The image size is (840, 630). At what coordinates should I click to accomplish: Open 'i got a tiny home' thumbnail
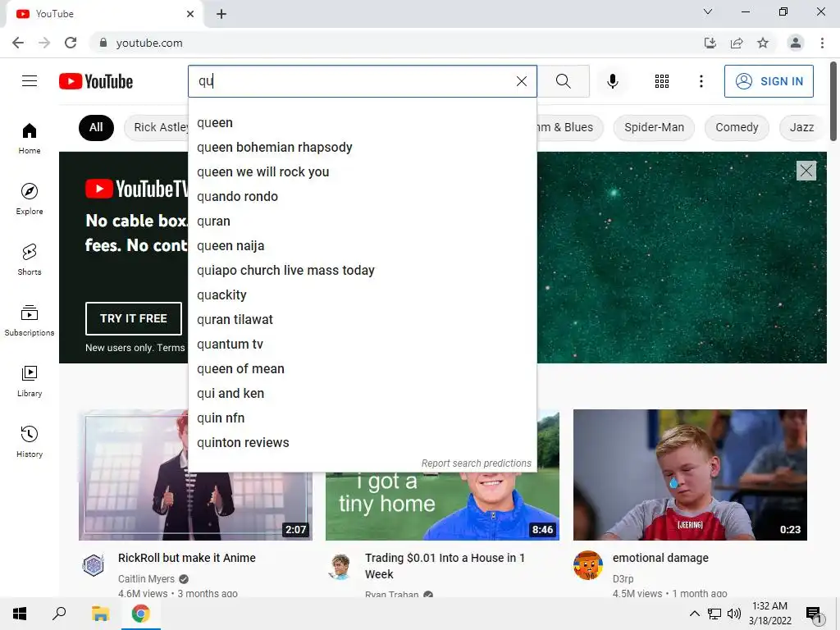[442, 505]
